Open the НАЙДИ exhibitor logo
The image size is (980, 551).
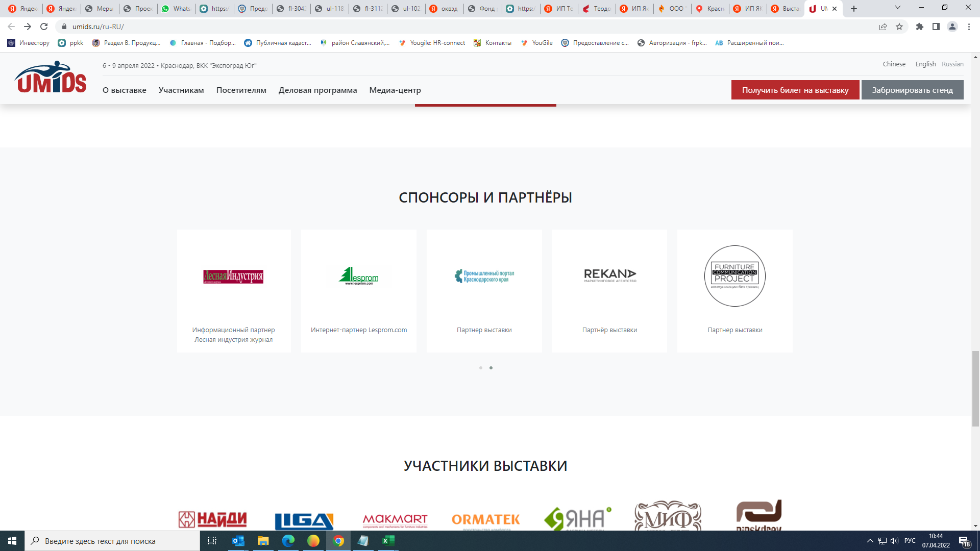[x=212, y=519]
